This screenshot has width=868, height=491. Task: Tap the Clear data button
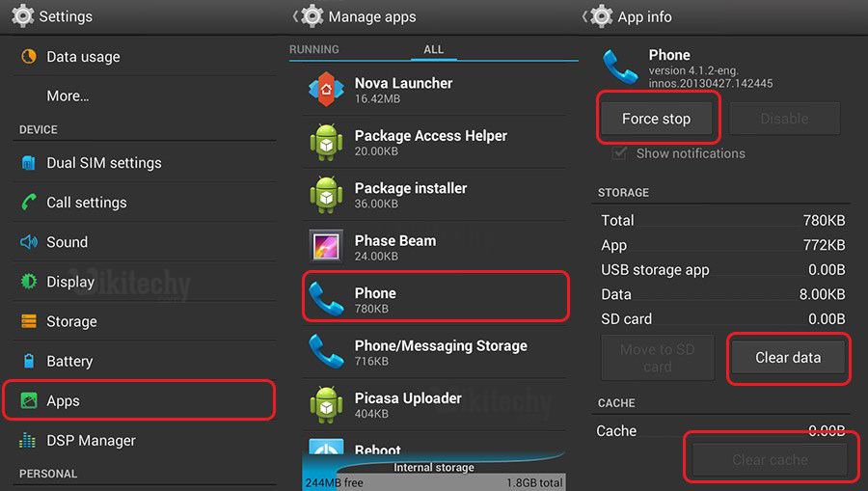click(788, 358)
